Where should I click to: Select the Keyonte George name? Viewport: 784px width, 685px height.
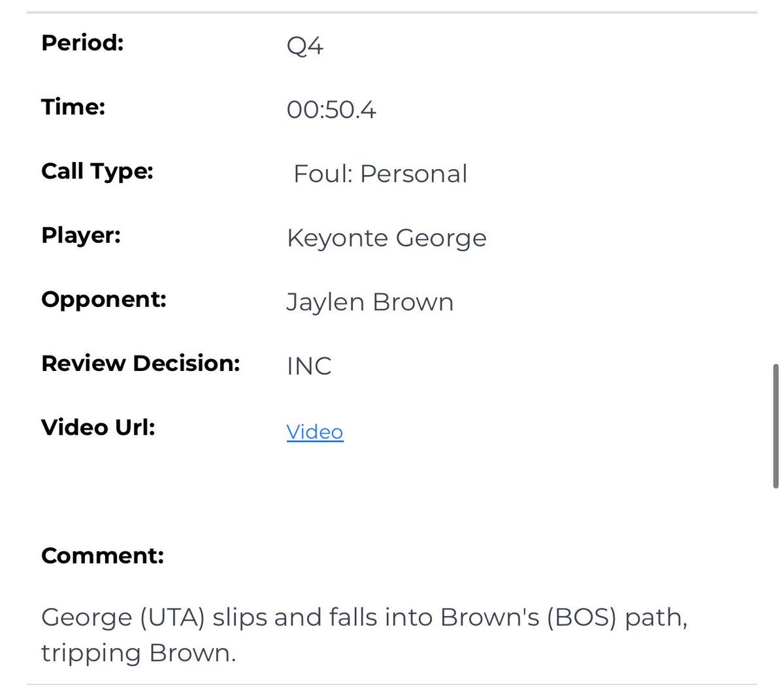[x=386, y=238]
